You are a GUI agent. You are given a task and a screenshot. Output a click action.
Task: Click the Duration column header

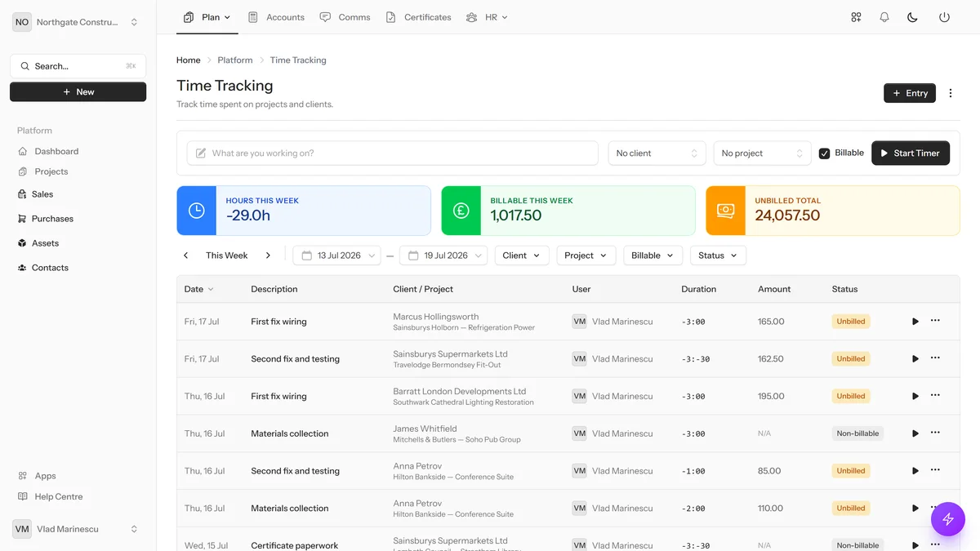699,289
